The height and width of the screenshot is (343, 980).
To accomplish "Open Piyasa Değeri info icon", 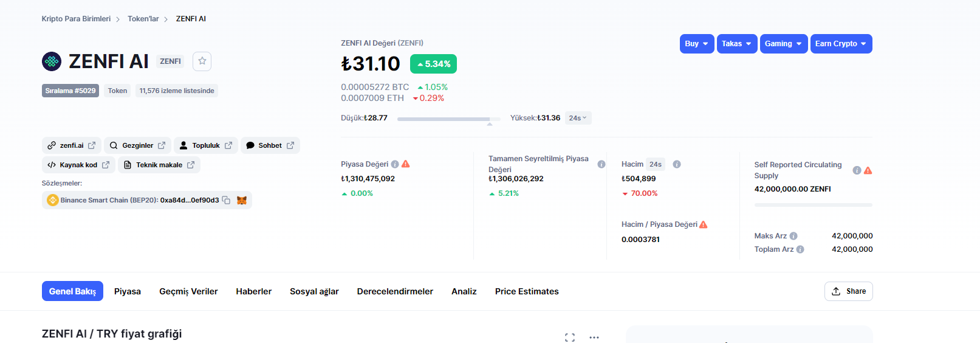I will [x=395, y=164].
